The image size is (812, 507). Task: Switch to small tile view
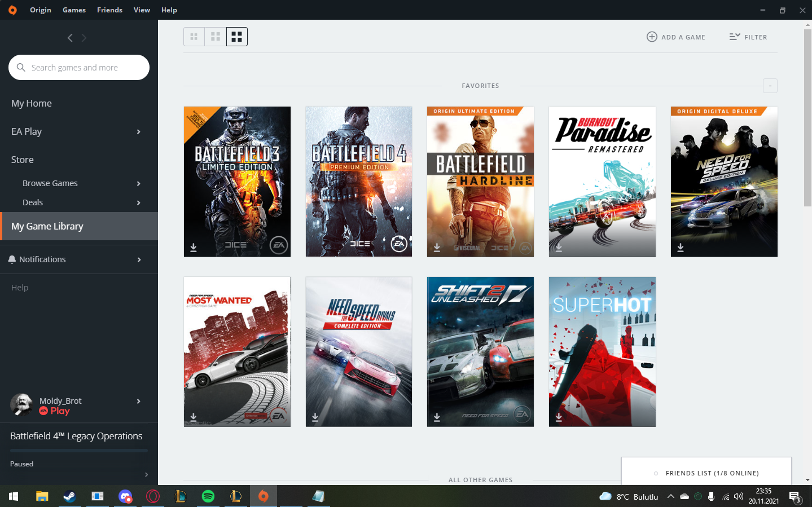coord(194,37)
